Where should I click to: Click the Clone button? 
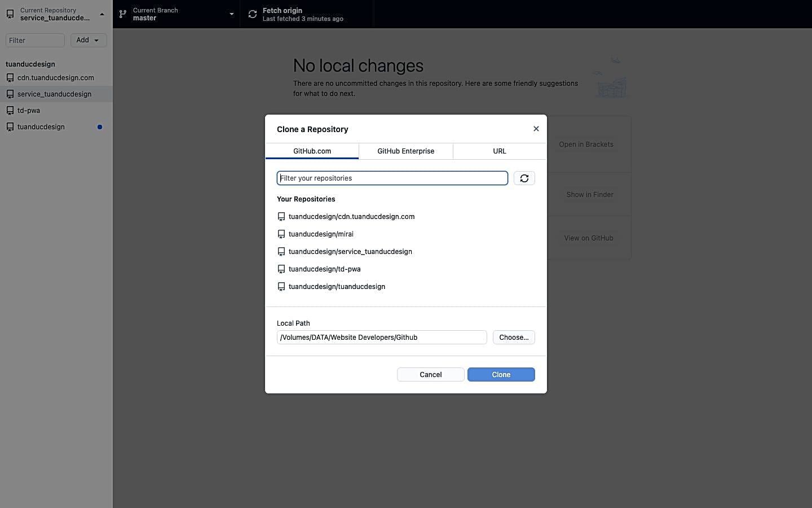coord(501,375)
